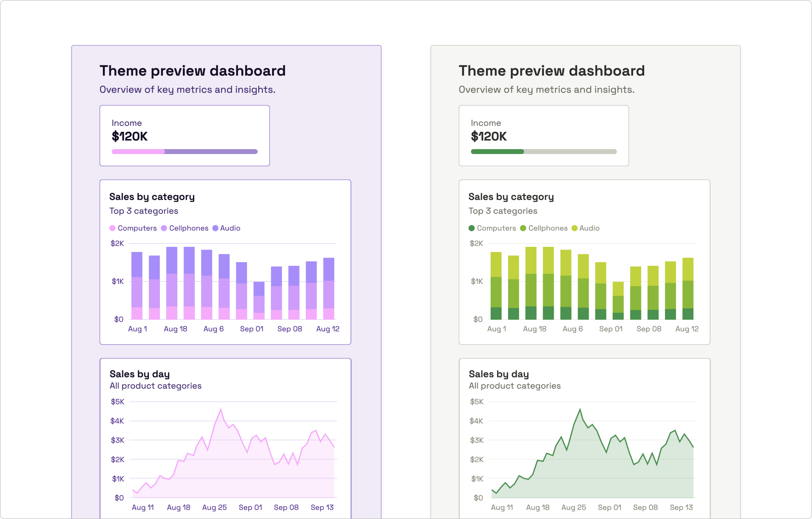Click the Income label in purple dashboard card
The width and height of the screenshot is (812, 519).
127,123
